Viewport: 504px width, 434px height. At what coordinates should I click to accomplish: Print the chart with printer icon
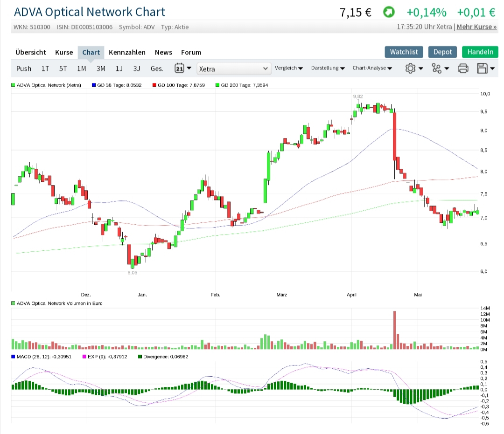[463, 69]
